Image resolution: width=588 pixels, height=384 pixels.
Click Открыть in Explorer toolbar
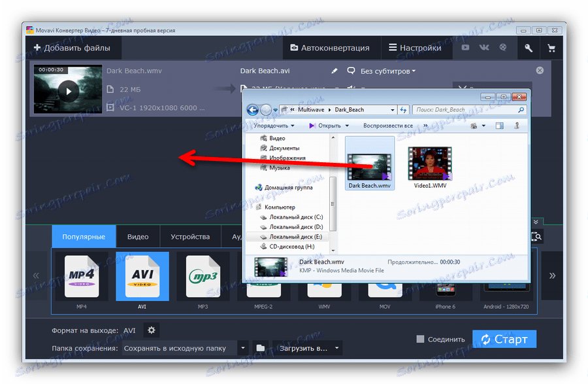click(x=325, y=126)
